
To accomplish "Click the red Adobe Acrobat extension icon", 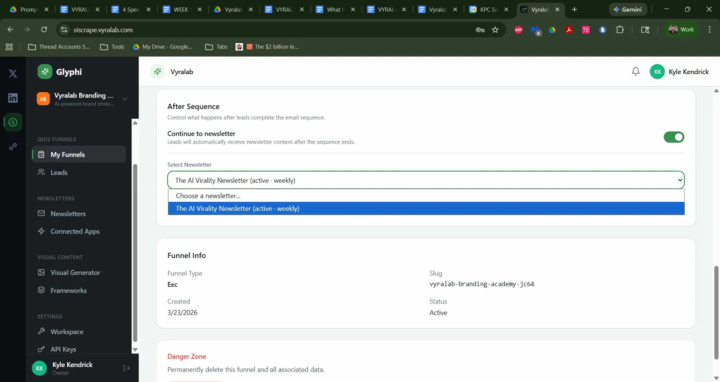I will pos(569,29).
